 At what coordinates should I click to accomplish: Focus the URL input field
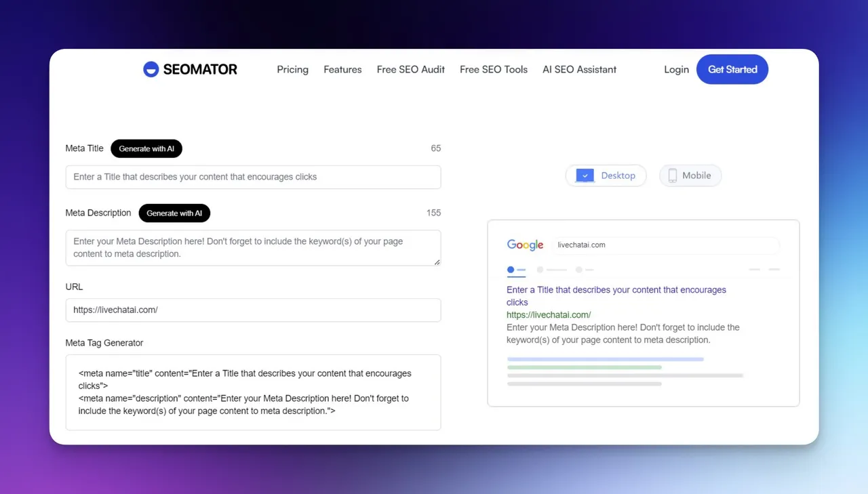pyautogui.click(x=253, y=310)
